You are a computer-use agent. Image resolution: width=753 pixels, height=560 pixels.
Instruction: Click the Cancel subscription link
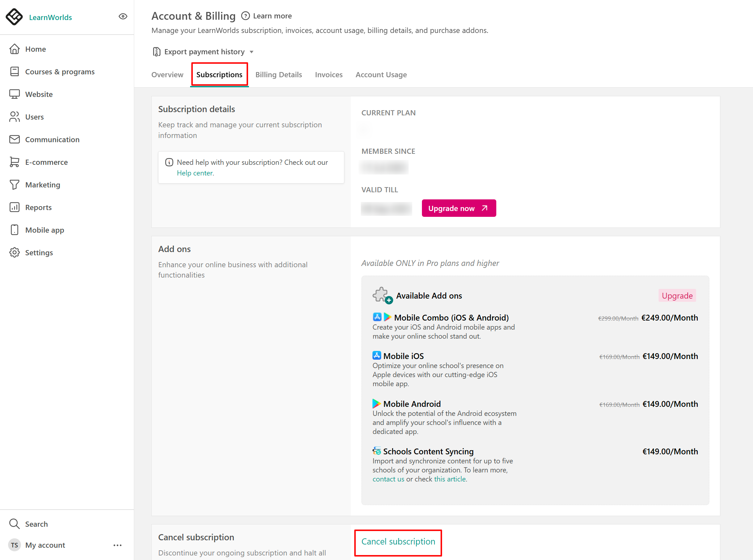[x=398, y=541]
